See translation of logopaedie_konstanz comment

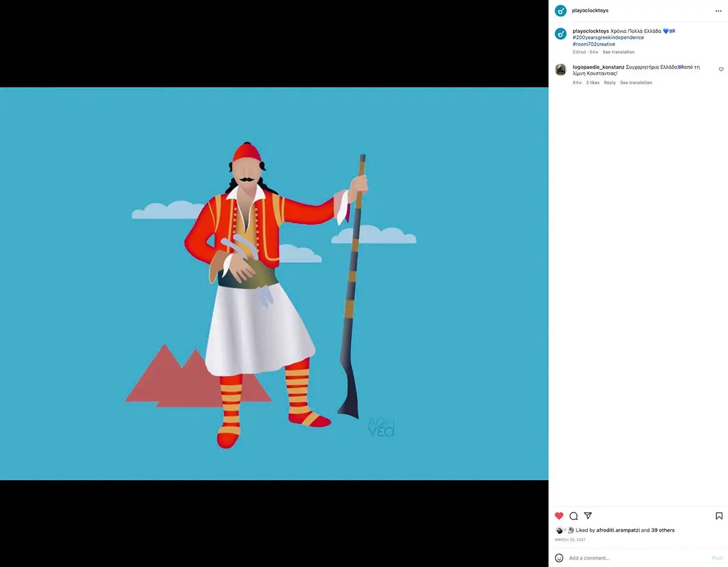coord(636,82)
